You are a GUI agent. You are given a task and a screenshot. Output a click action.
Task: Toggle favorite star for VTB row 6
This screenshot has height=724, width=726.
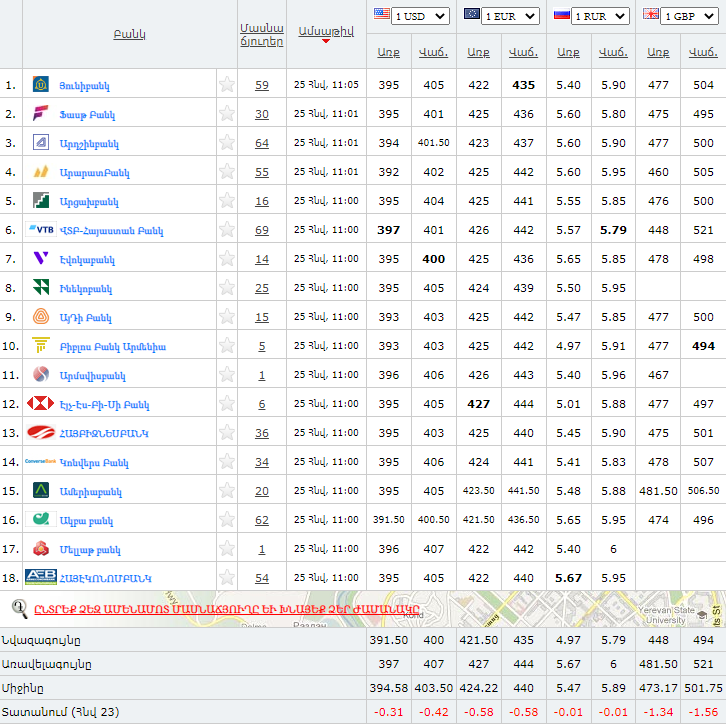coord(227,230)
